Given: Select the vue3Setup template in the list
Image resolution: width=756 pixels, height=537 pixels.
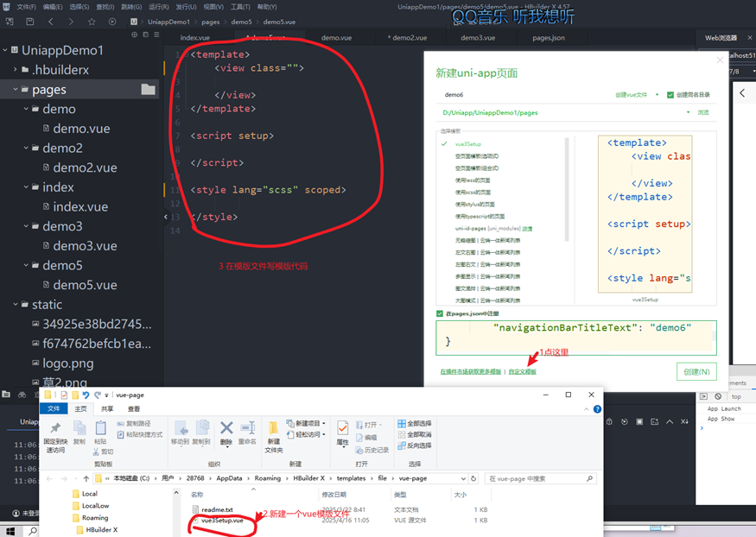Looking at the screenshot, I should coord(468,144).
